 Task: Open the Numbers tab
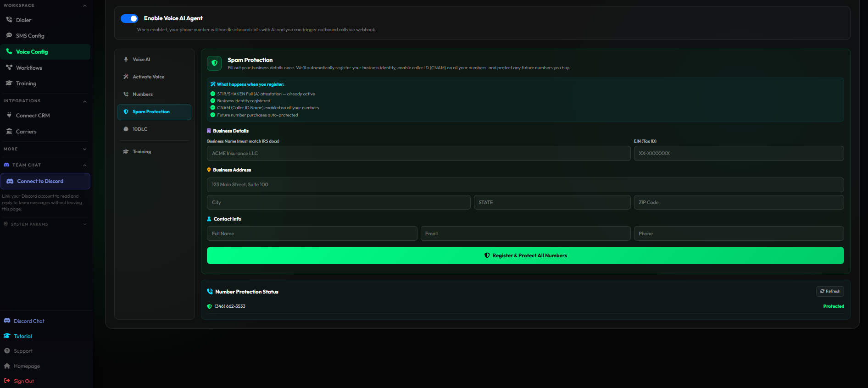pos(142,94)
